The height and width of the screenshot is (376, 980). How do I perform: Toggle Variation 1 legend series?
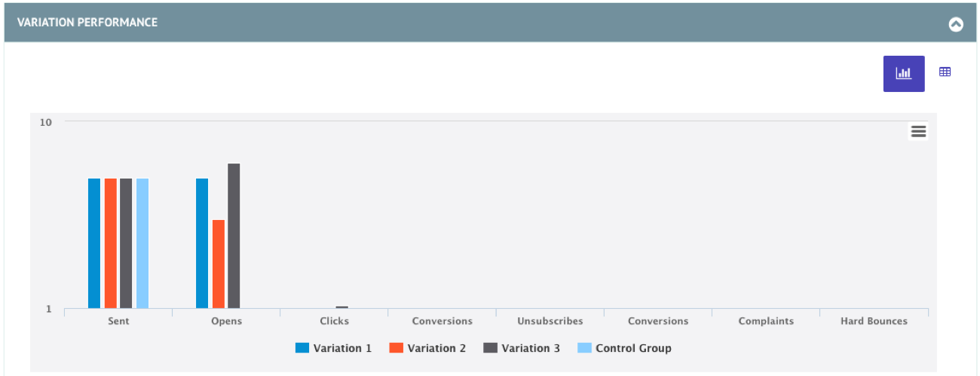[x=342, y=348]
